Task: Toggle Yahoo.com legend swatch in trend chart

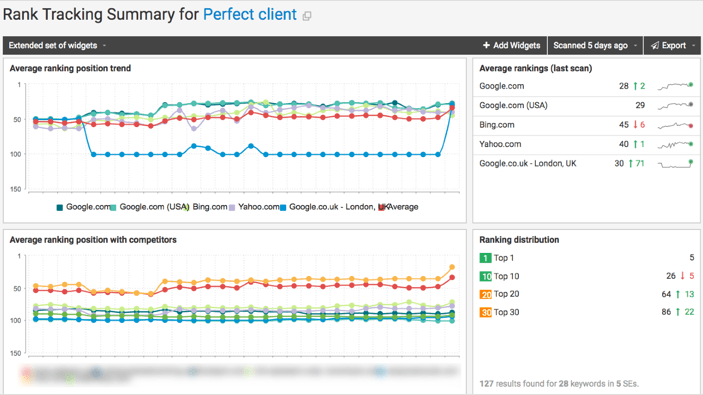Action: tap(232, 207)
